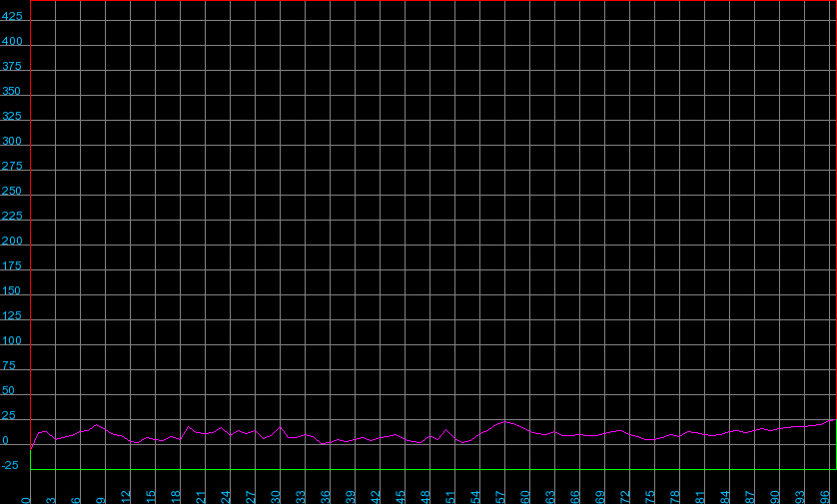The width and height of the screenshot is (837, 504).
Task: Select the y-axis value 125
Action: tap(12, 315)
